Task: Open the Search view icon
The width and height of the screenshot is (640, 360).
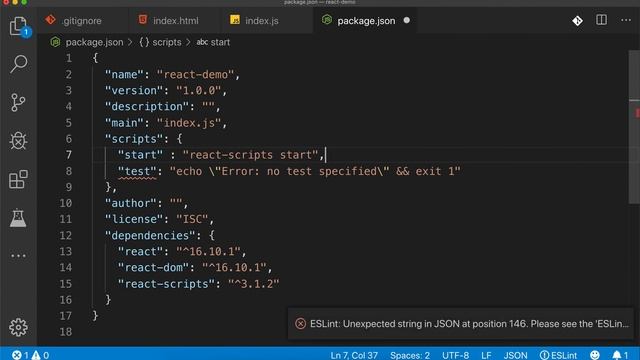Action: coord(18,64)
